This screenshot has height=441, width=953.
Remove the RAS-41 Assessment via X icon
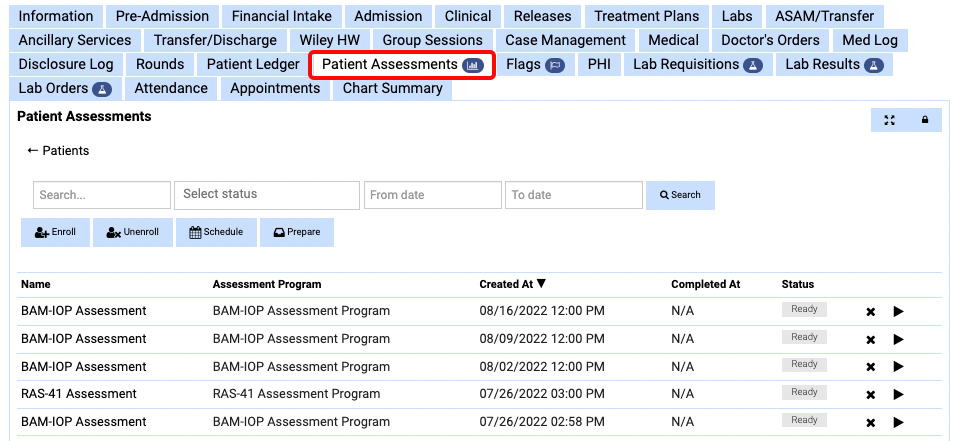(870, 395)
